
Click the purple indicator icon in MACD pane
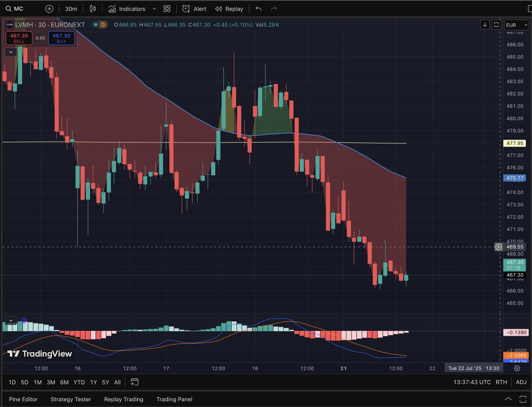tap(24, 320)
